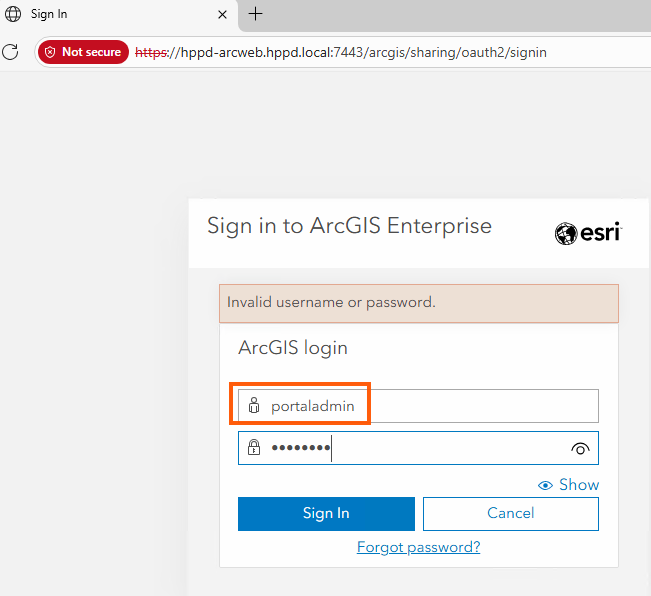Click the esri logo
Viewport: 651px width, 596px height.
pyautogui.click(x=588, y=233)
